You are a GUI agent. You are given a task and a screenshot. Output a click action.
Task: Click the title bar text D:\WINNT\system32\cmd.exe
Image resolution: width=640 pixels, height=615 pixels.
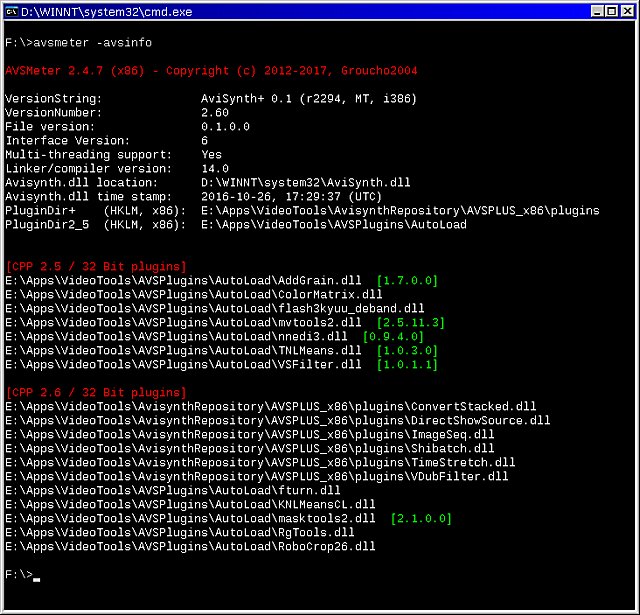tap(107, 12)
